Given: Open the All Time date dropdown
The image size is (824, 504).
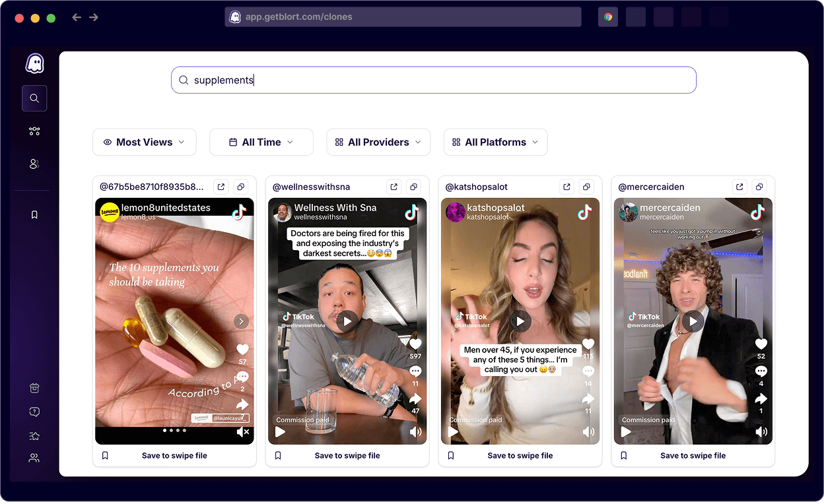Looking at the screenshot, I should tap(261, 142).
